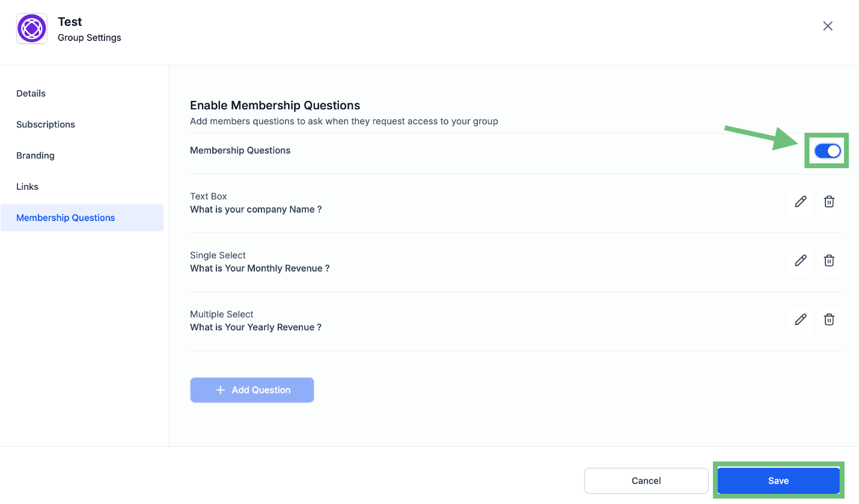Edit the company Name question

(x=800, y=202)
